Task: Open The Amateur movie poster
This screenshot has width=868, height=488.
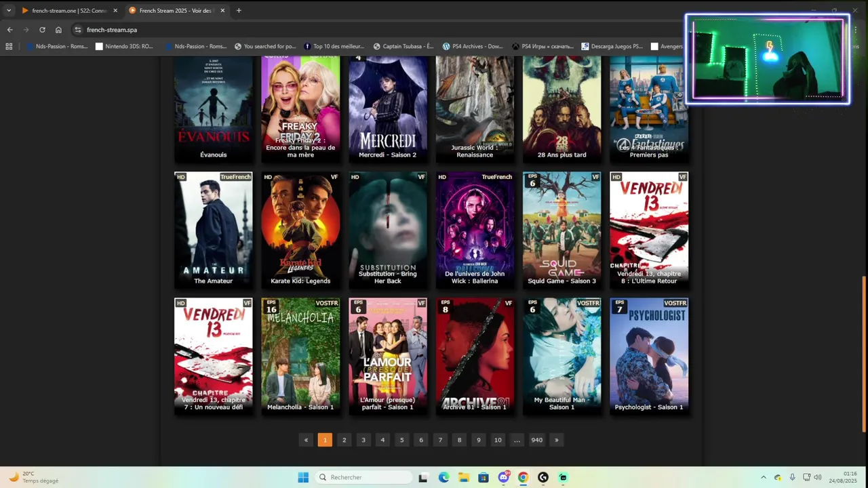Action: (x=214, y=230)
